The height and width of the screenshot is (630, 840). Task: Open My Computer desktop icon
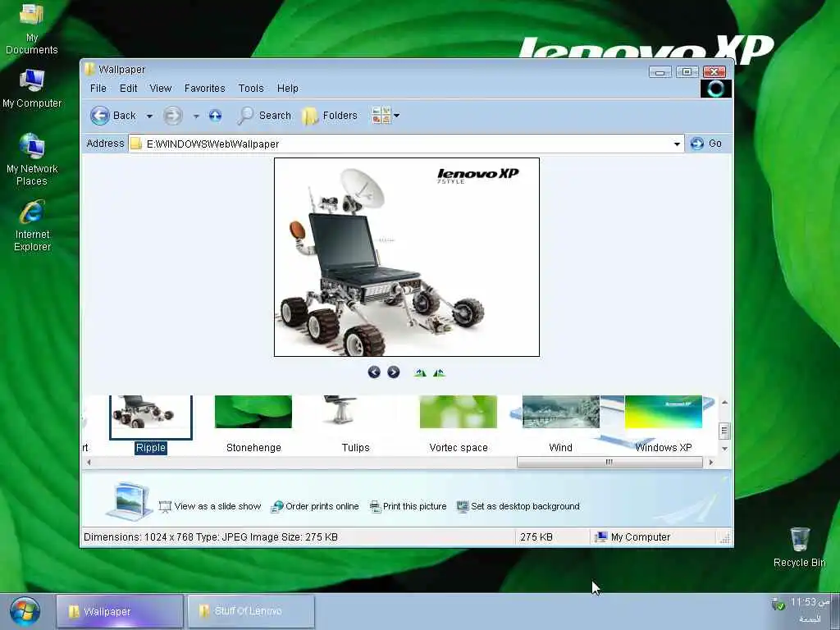32,89
